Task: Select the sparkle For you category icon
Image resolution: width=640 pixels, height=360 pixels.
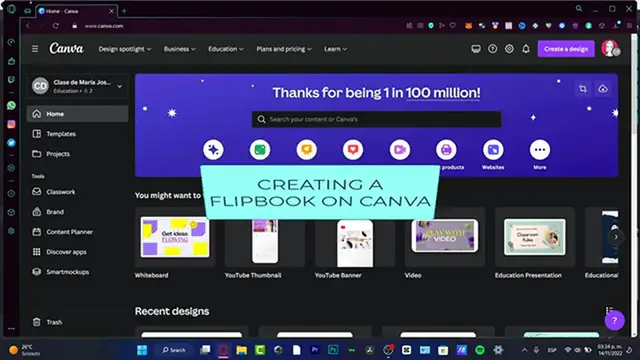Action: pos(213,150)
